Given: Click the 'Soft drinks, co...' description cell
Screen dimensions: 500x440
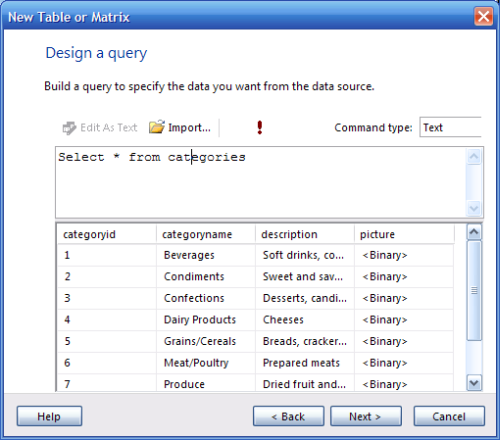Looking at the screenshot, I should [x=305, y=255].
